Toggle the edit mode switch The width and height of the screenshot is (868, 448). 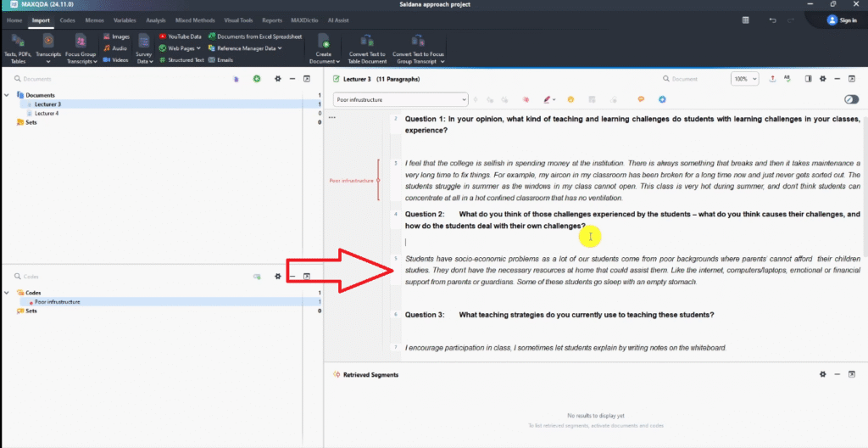click(851, 99)
